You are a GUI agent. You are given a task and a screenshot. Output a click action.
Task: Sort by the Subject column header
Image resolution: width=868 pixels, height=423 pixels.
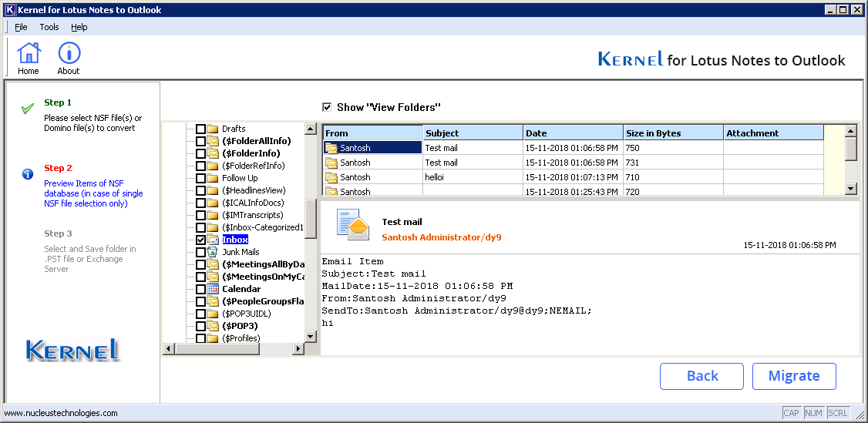473,133
